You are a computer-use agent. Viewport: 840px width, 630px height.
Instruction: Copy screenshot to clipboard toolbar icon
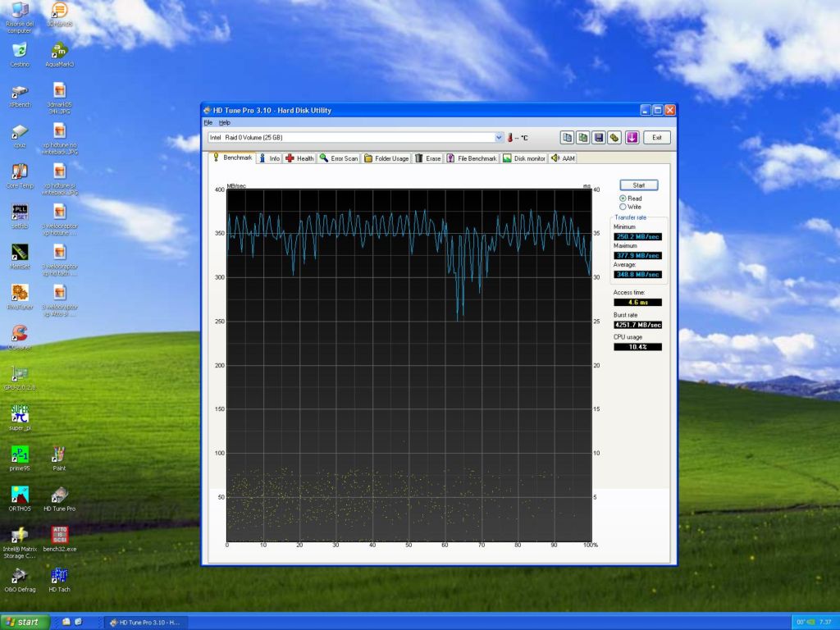pyautogui.click(x=583, y=138)
